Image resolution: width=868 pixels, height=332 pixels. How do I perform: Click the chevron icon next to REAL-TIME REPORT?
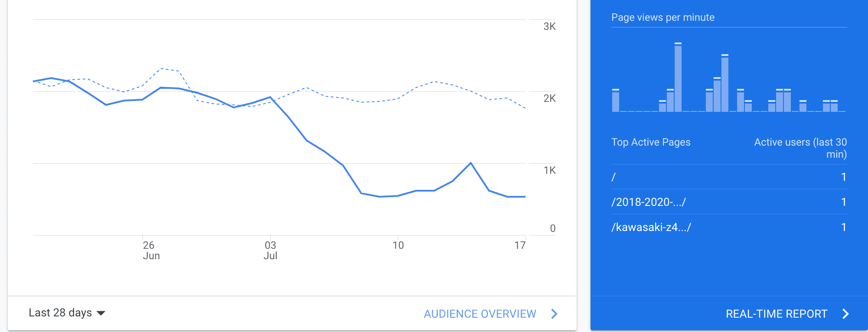[845, 313]
